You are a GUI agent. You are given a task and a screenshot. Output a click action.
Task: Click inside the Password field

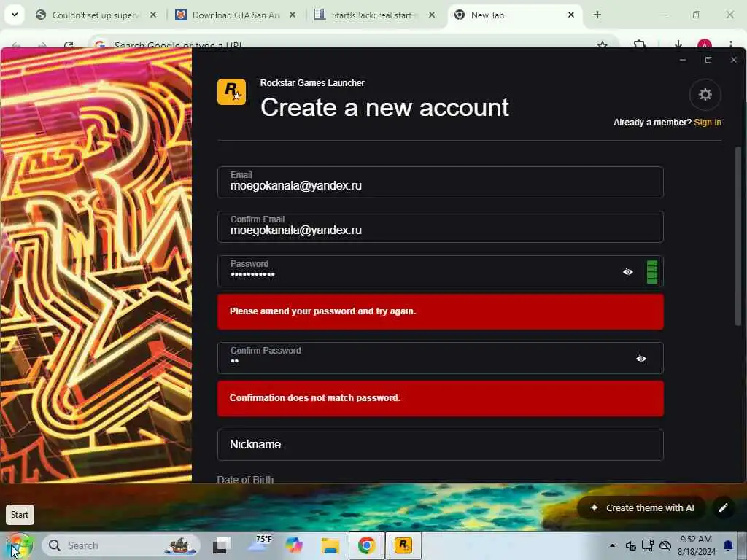[440, 271]
